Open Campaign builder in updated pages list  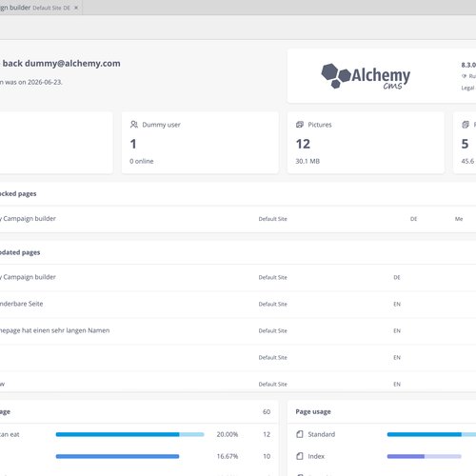pyautogui.click(x=29, y=277)
